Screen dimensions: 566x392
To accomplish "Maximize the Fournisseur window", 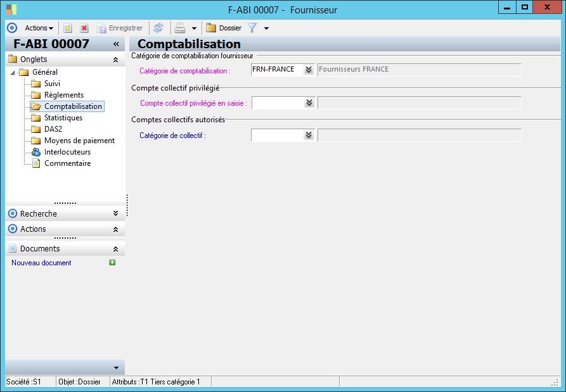I will [525, 7].
